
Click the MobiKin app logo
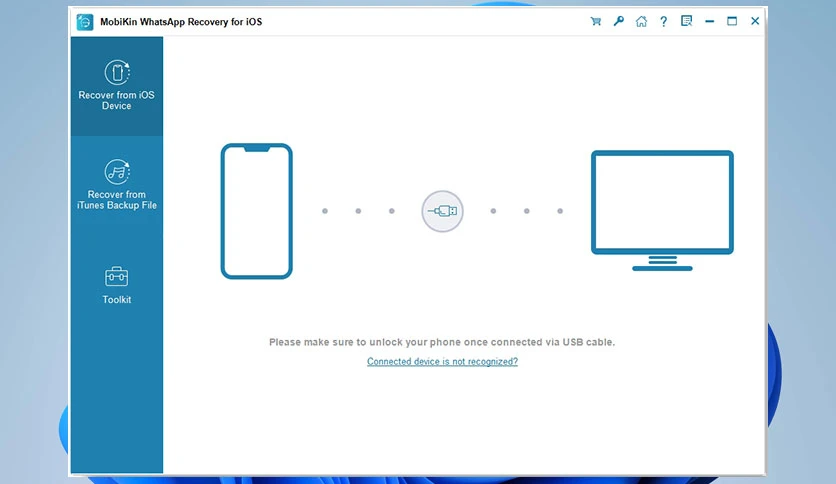click(85, 22)
